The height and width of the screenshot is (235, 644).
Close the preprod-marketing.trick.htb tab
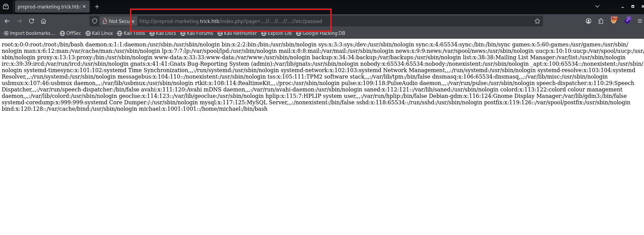click(x=84, y=6)
